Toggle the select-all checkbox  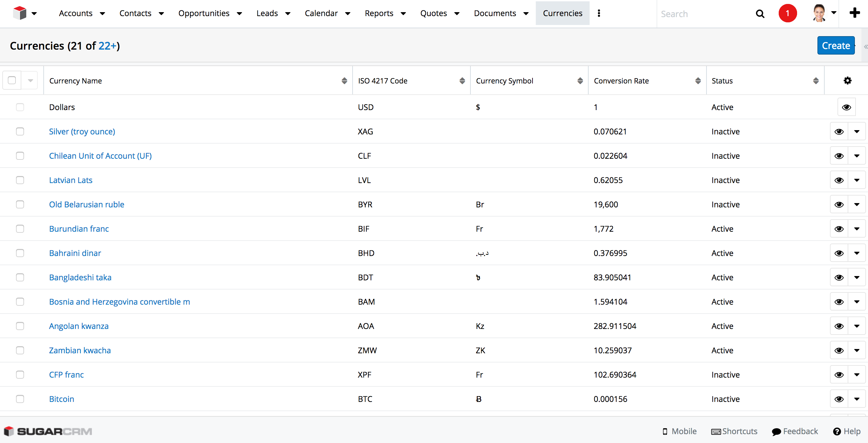click(x=12, y=80)
